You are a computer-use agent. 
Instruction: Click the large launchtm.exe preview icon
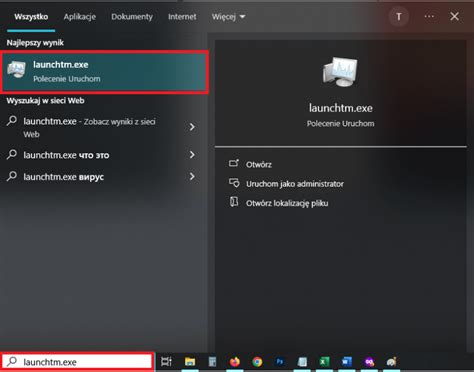tap(340, 72)
